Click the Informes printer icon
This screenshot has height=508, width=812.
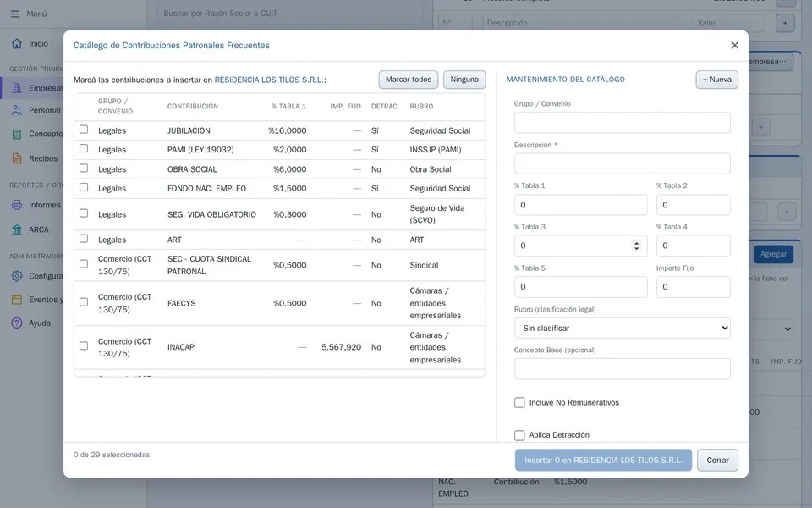pyautogui.click(x=17, y=205)
